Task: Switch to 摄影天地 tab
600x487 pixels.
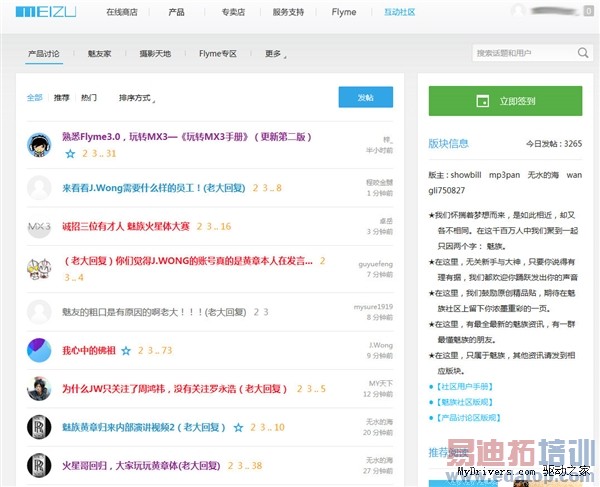Action: pyautogui.click(x=155, y=54)
